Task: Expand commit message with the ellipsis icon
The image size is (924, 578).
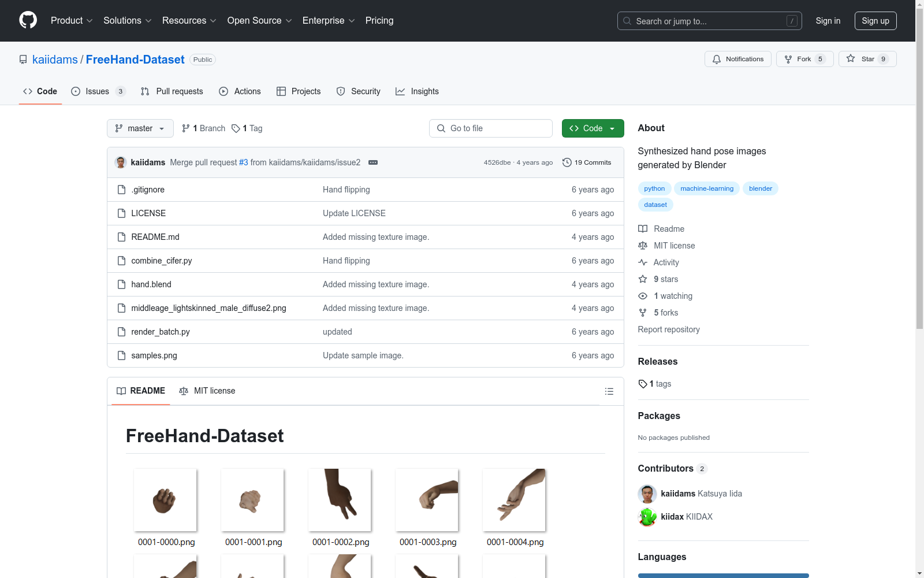Action: click(x=373, y=162)
